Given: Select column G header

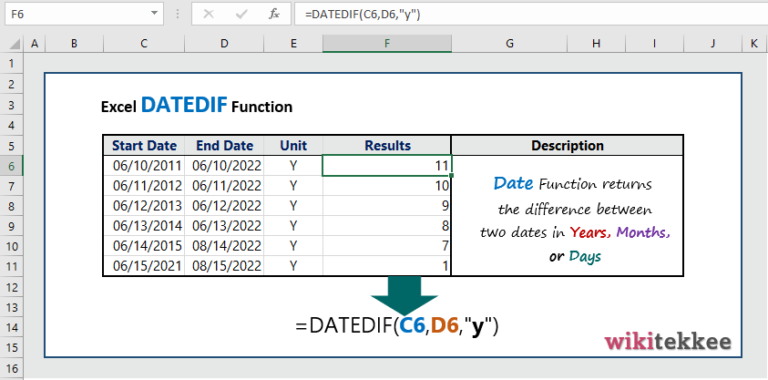Looking at the screenshot, I should pyautogui.click(x=509, y=44).
